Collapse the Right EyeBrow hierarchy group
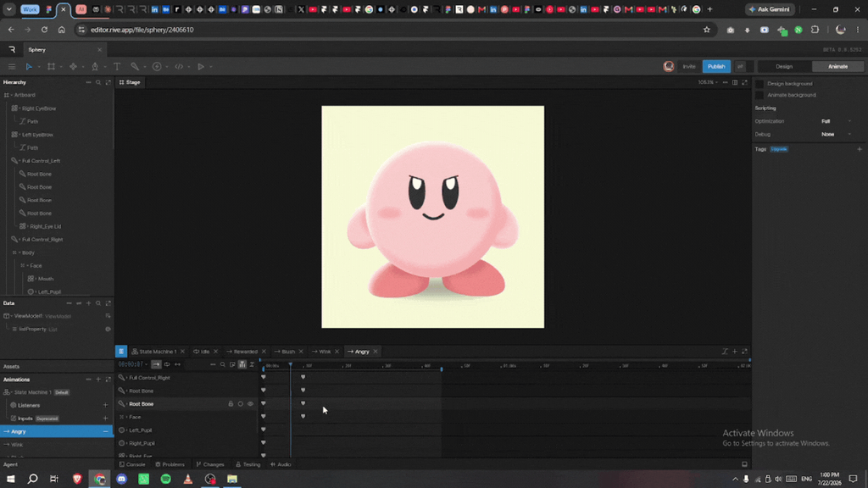This screenshot has height=488, width=868. [19, 108]
